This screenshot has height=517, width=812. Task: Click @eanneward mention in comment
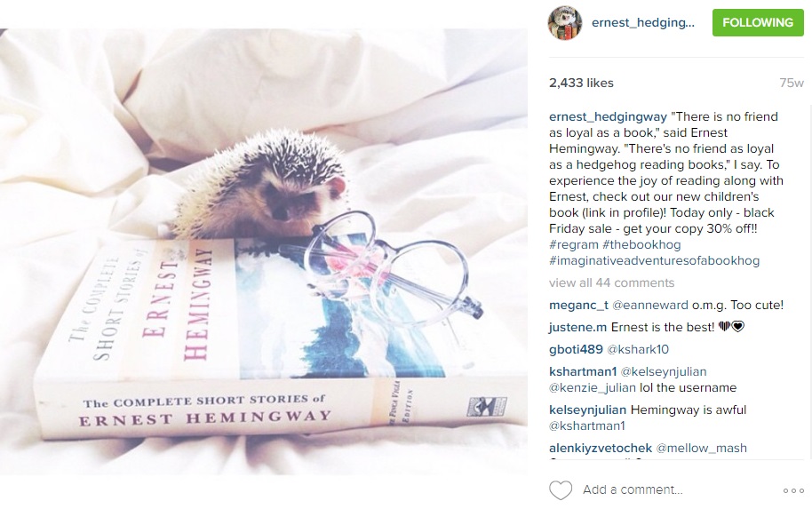pyautogui.click(x=650, y=305)
